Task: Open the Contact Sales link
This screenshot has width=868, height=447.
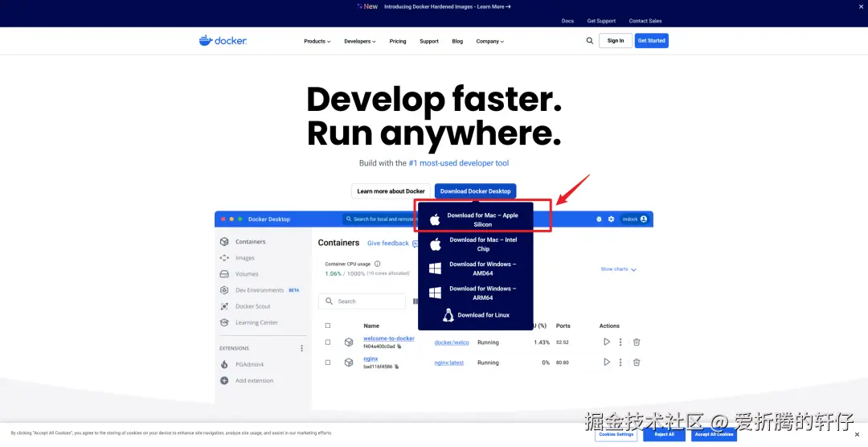Action: tap(645, 21)
